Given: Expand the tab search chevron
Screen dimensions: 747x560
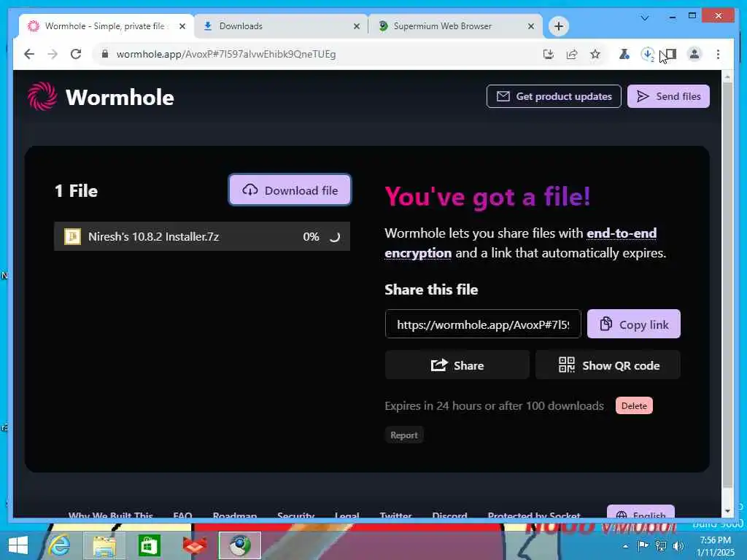Looking at the screenshot, I should pos(645,17).
